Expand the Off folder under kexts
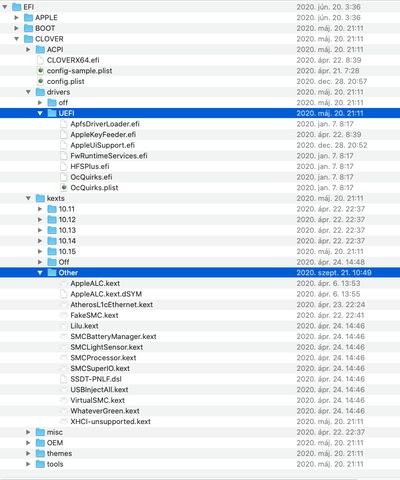 [40, 262]
